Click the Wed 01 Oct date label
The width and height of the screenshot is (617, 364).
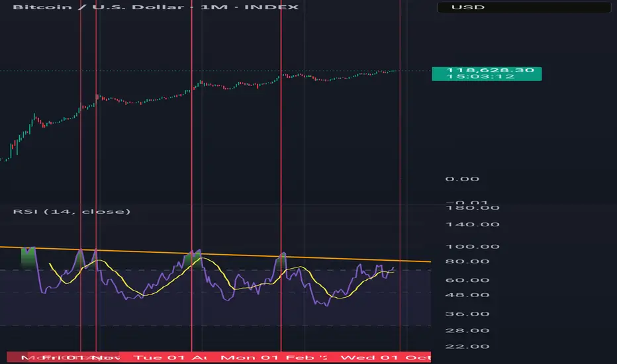(x=385, y=357)
